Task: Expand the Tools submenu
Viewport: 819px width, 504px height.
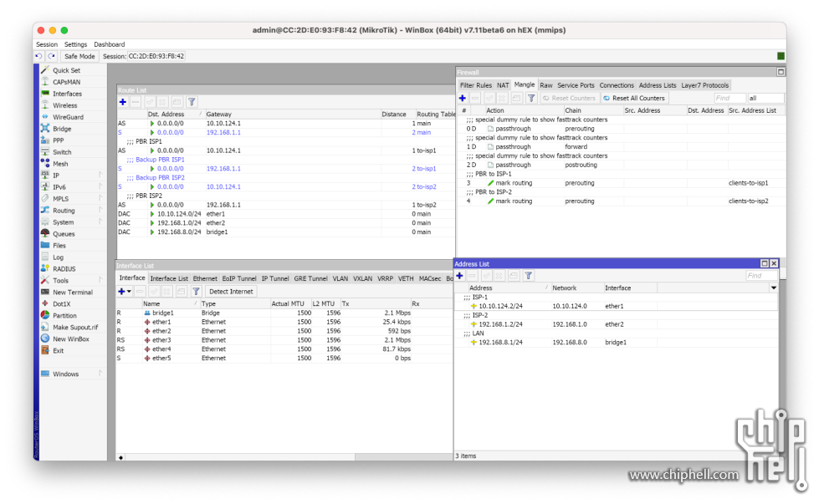Action: (x=100, y=281)
